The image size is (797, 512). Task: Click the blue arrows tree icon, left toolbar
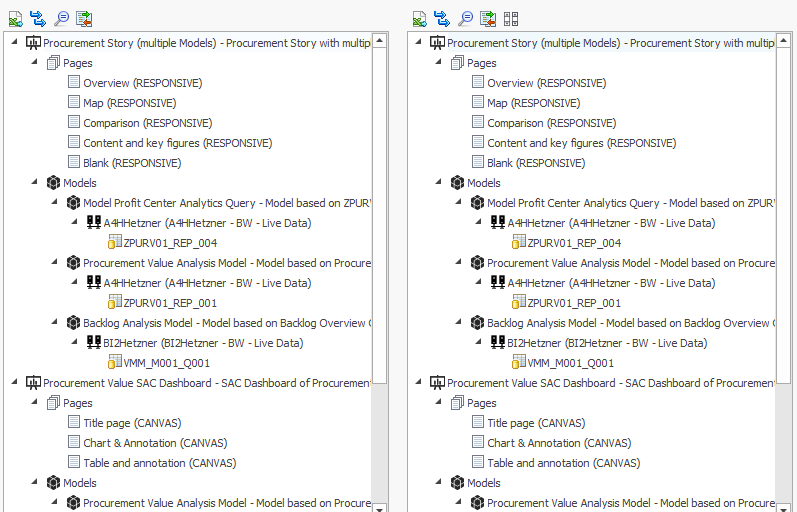38,18
